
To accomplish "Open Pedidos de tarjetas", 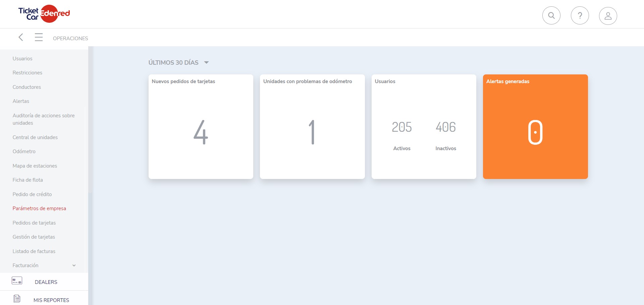I will [x=34, y=223].
